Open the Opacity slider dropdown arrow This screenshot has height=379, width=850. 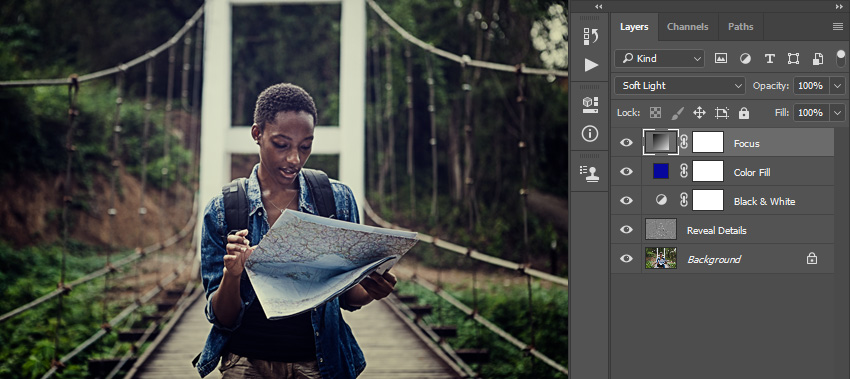point(838,86)
